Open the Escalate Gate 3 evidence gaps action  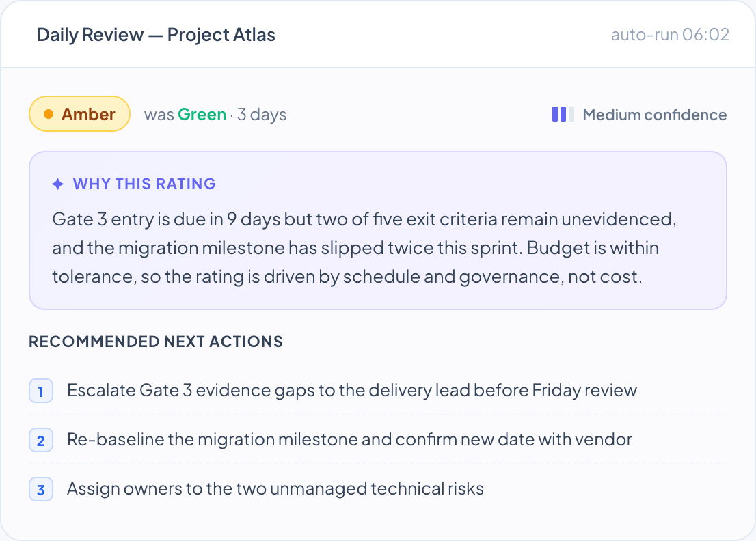(378, 391)
